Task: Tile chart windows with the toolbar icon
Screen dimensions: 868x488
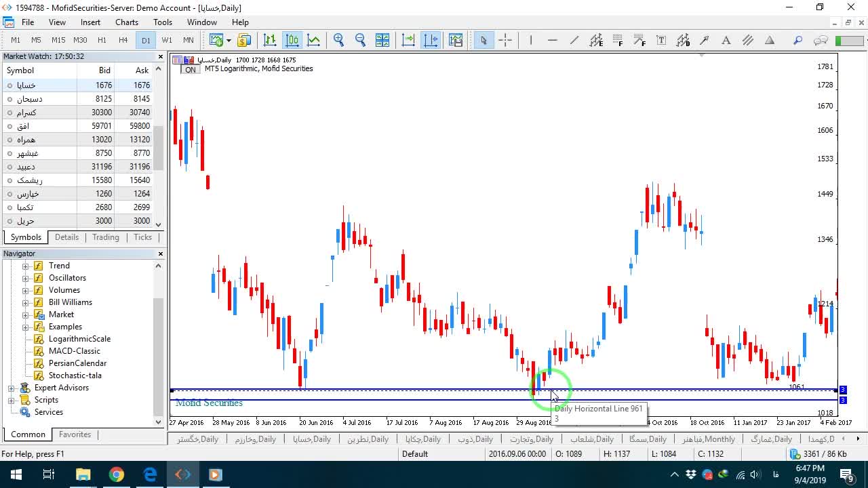Action: point(382,40)
